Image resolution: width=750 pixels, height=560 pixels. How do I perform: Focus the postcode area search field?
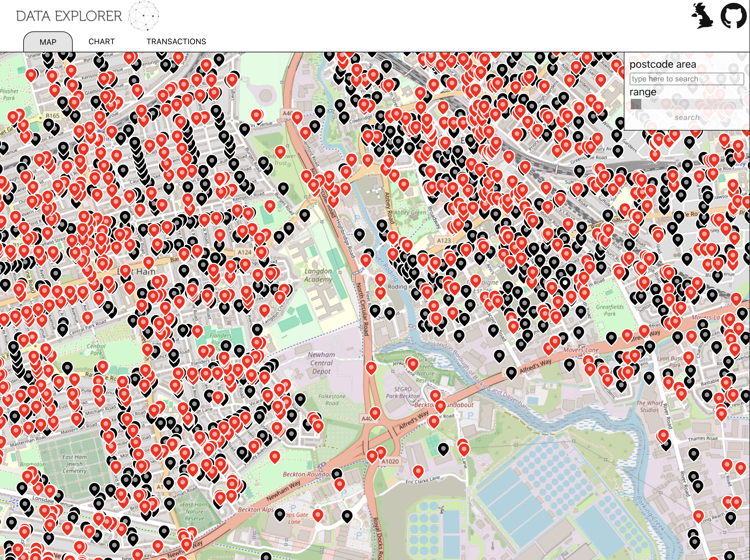click(x=686, y=79)
